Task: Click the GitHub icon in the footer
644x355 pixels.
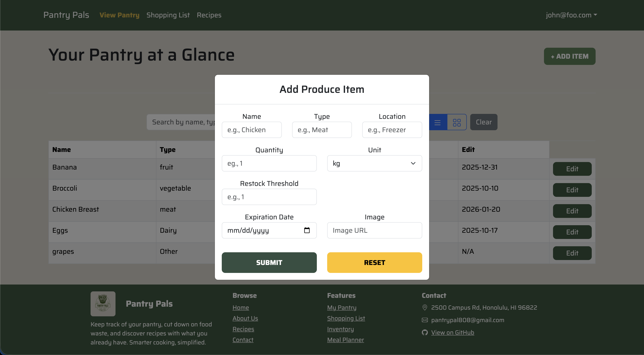Action: coord(425,332)
